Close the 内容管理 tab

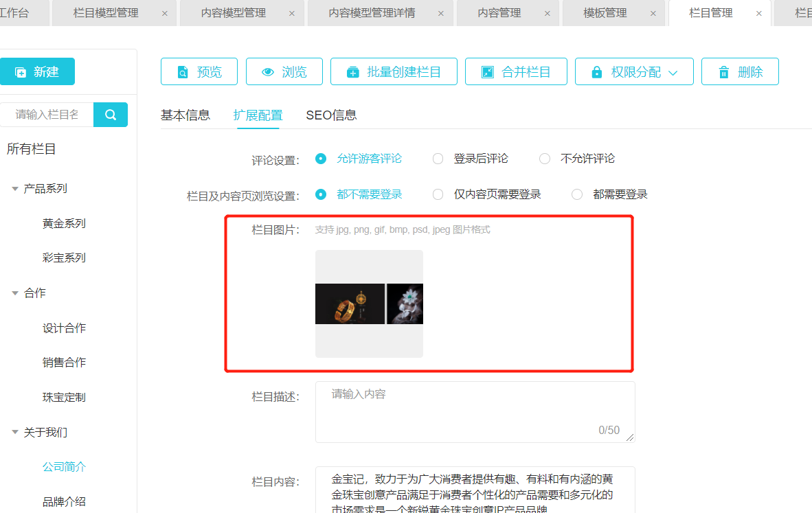tap(548, 14)
